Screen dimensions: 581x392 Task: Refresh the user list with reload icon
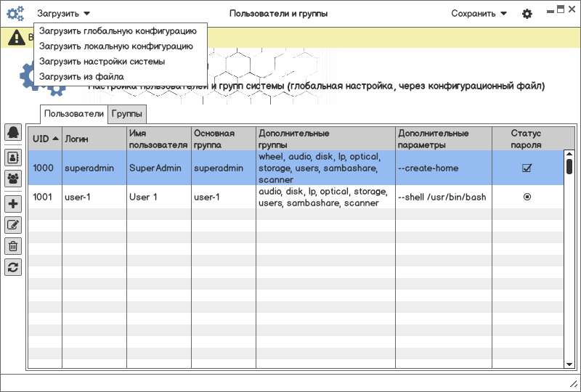tap(13, 266)
